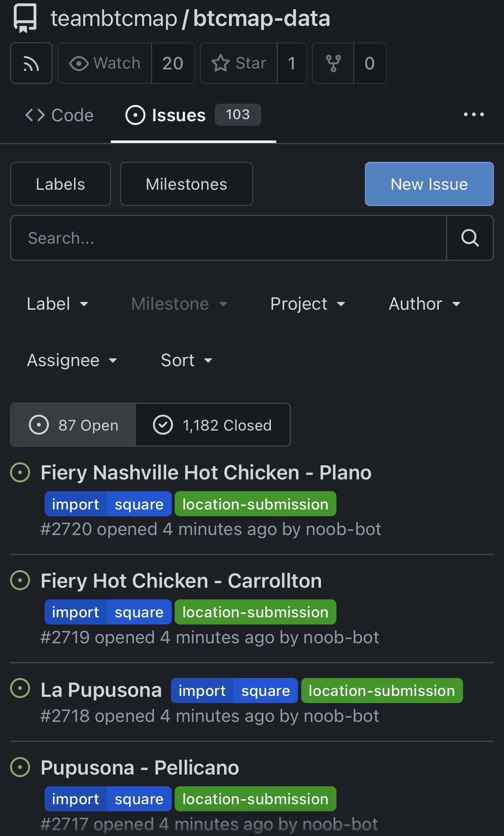Watch the btcmap-data repository
The width and height of the screenshot is (504, 836).
104,64
